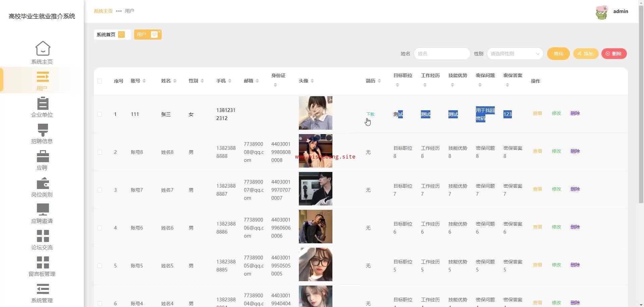Viewport: 644px width, 307px height.
Task: Close the 用户 tab
Action: [159, 32]
